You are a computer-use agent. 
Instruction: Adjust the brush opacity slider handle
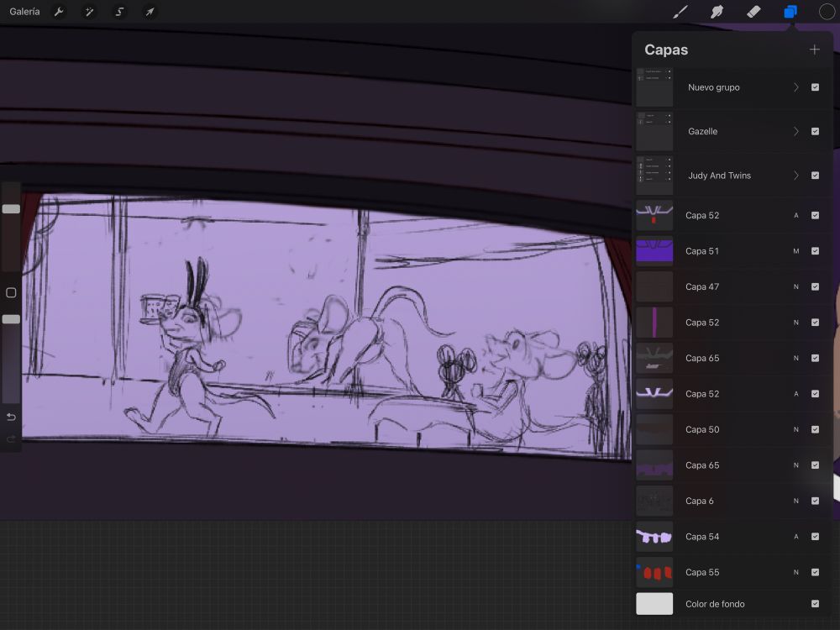[x=11, y=319]
